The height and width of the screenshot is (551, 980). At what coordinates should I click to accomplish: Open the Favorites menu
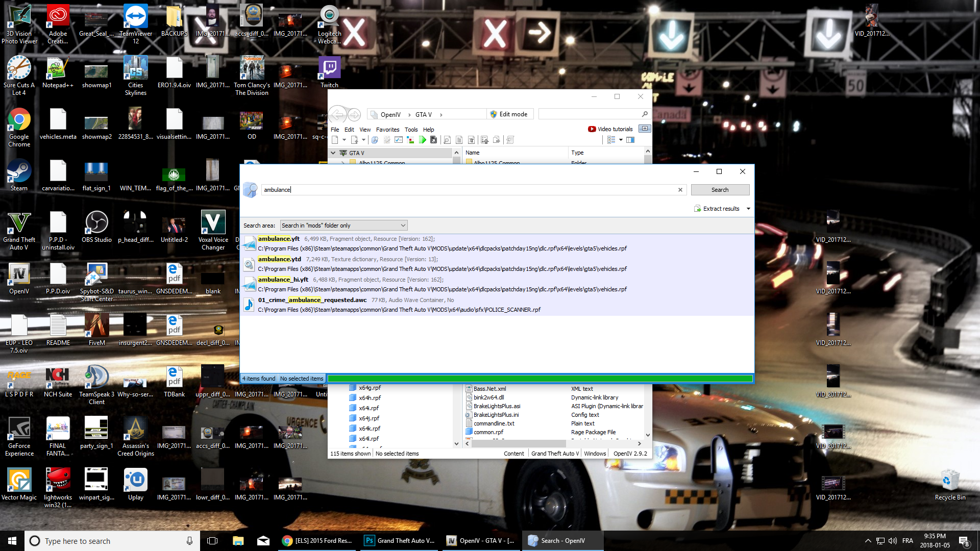click(387, 130)
